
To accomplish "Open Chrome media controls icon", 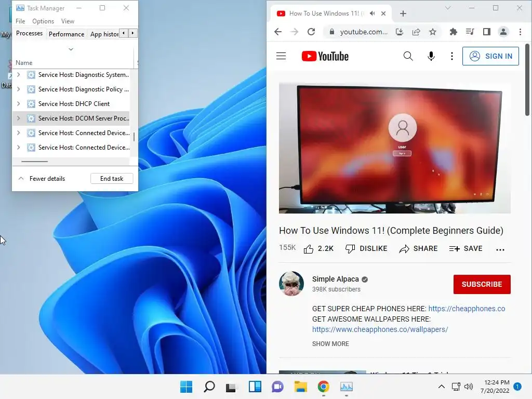I will click(470, 32).
